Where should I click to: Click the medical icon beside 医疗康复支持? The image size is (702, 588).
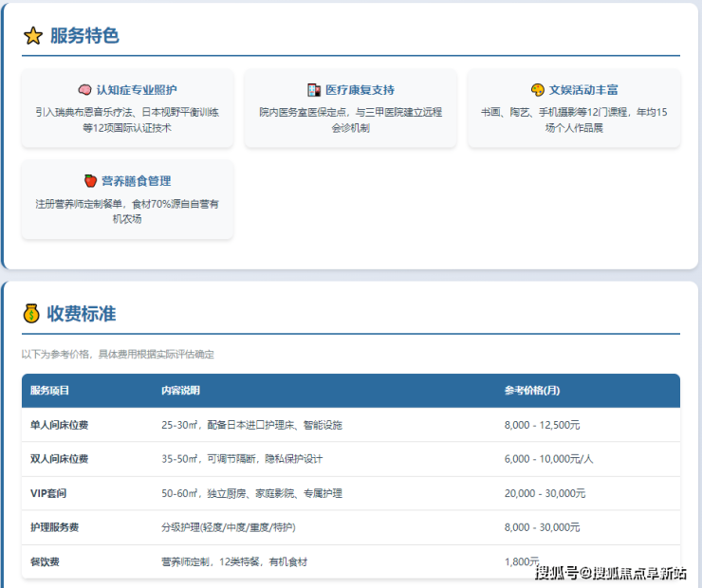coord(314,90)
